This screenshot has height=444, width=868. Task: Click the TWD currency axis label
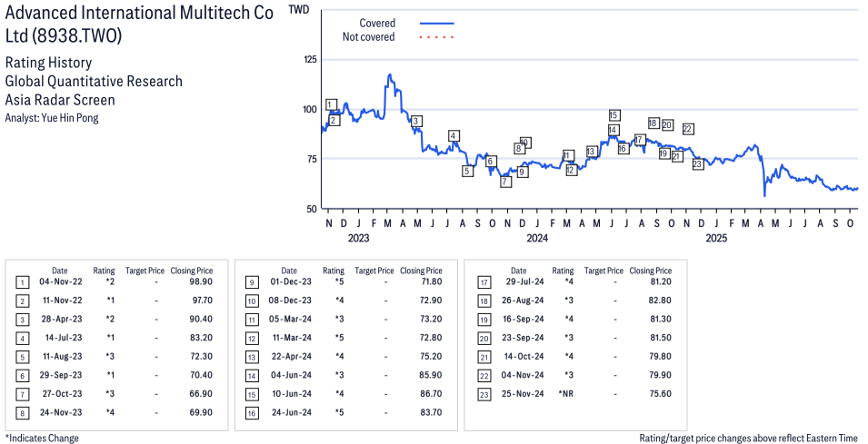click(297, 9)
